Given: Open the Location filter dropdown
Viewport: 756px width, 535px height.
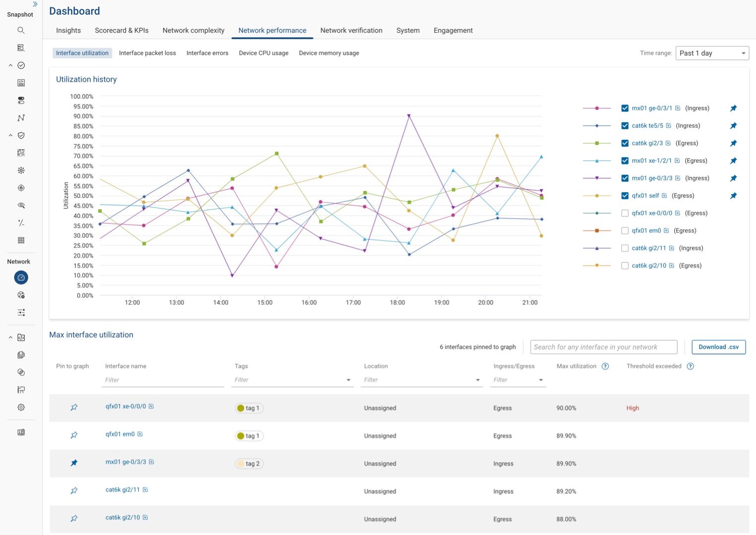Looking at the screenshot, I should coord(477,380).
